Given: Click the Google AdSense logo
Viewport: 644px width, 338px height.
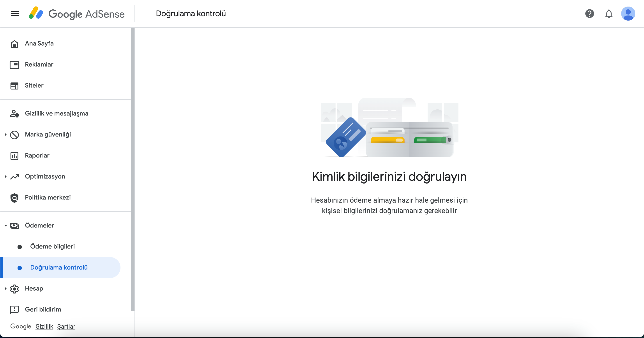Looking at the screenshot, I should (76, 14).
